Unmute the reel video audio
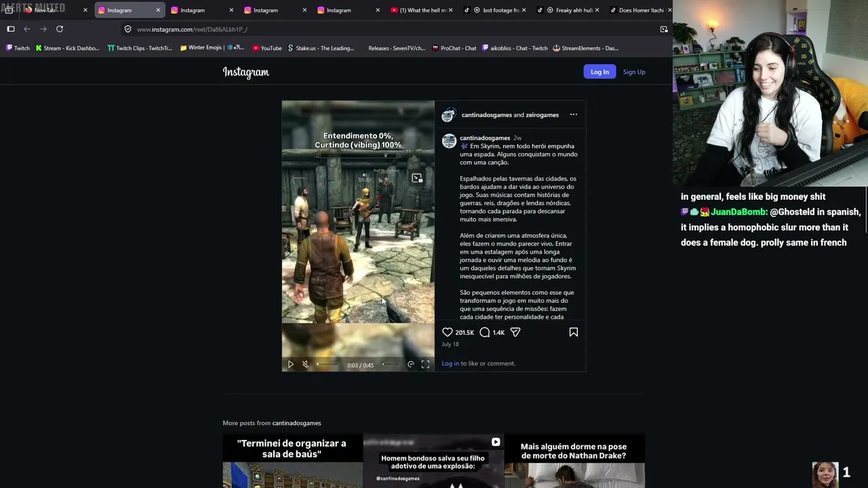Screen dimensions: 868x488 (x=305, y=365)
